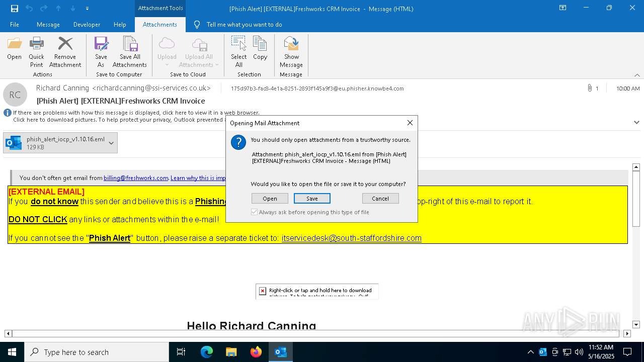Click Outlook icon on taskbar
The height and width of the screenshot is (362, 644).
coord(281,352)
